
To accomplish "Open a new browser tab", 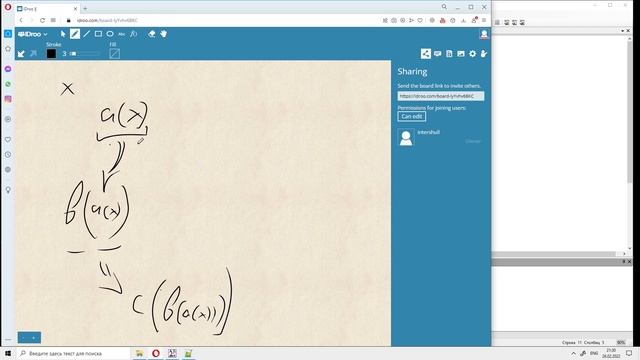I will (x=85, y=8).
